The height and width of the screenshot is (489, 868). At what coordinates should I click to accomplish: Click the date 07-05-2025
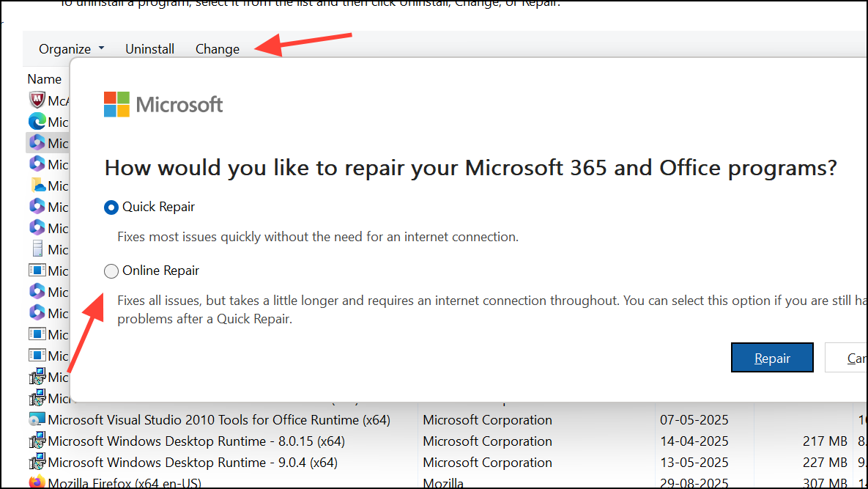point(694,420)
